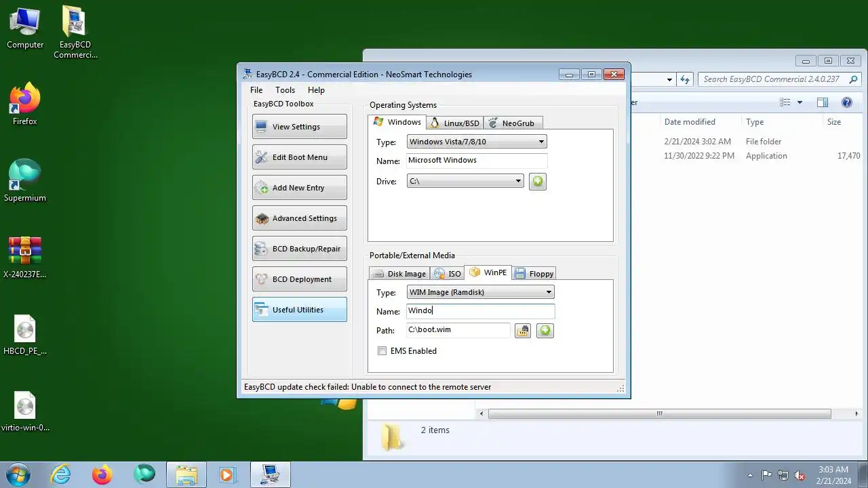Open Computer desktop icon

tap(25, 28)
